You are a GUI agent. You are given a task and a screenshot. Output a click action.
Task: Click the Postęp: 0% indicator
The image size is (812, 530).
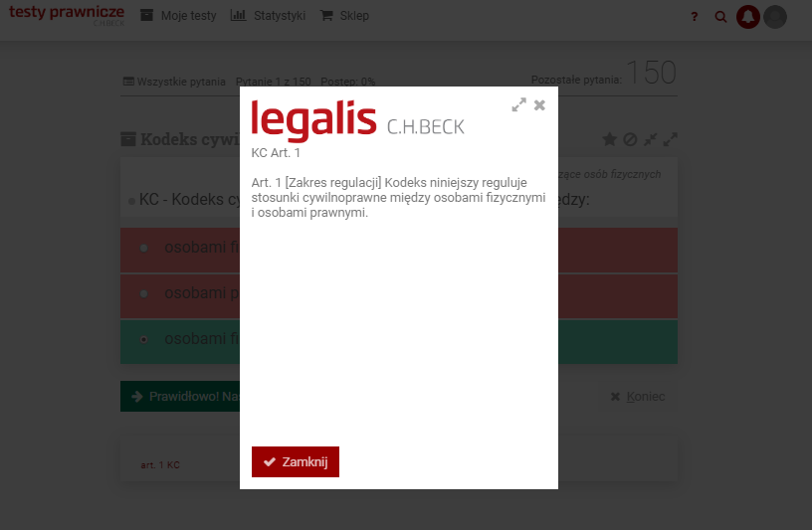347,82
